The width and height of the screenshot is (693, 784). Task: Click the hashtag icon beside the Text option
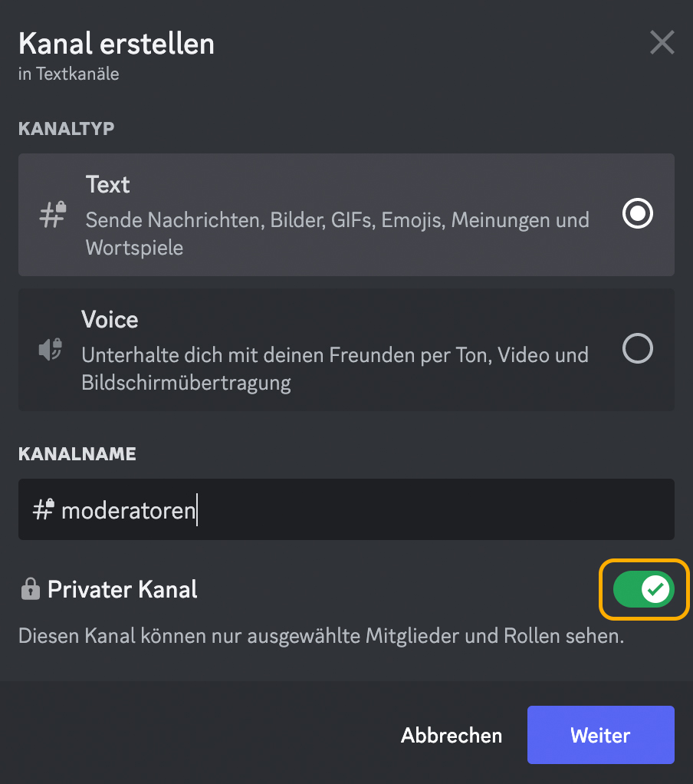click(51, 213)
